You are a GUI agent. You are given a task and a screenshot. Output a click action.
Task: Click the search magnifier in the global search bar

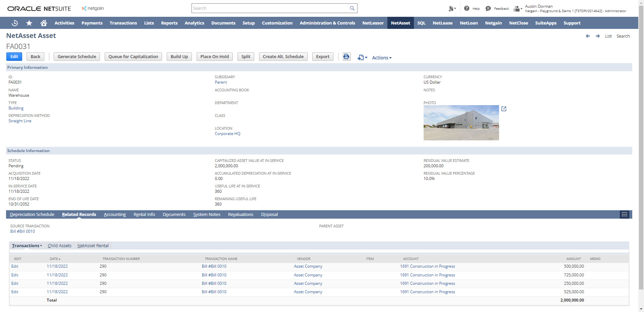pos(352,8)
